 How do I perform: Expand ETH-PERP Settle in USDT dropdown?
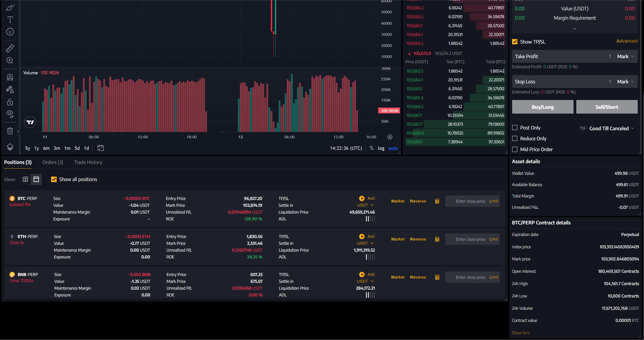pos(365,243)
